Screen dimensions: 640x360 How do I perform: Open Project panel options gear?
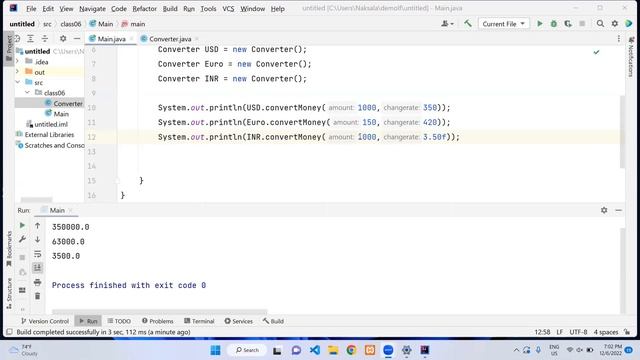tap(63, 38)
